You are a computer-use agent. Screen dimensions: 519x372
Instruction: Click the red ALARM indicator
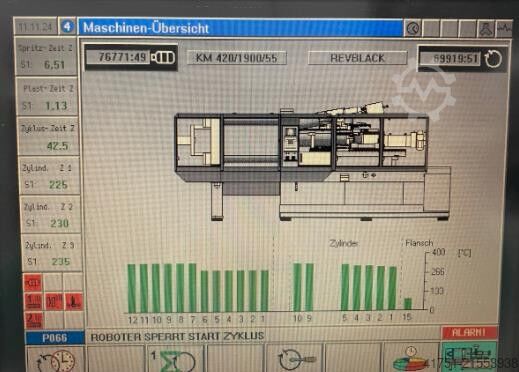(469, 332)
